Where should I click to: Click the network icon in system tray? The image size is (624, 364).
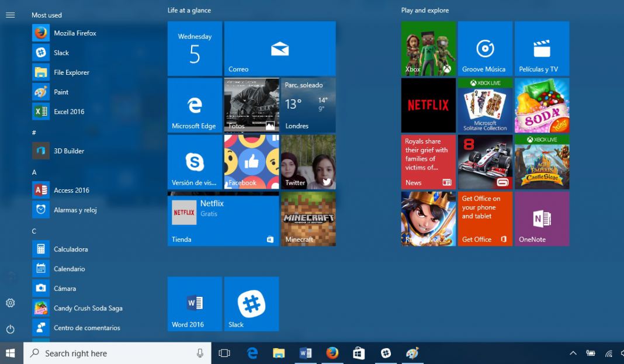coord(609,353)
